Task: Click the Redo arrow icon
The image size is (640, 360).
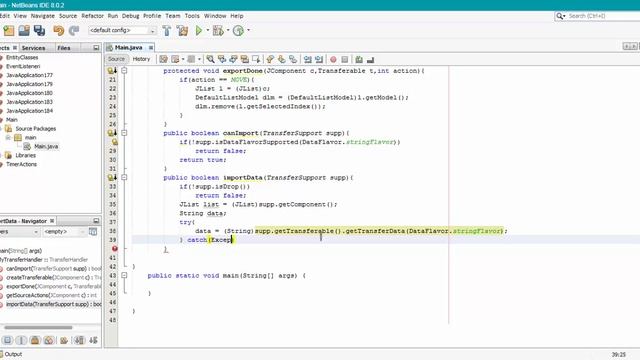Action: [x=74, y=30]
